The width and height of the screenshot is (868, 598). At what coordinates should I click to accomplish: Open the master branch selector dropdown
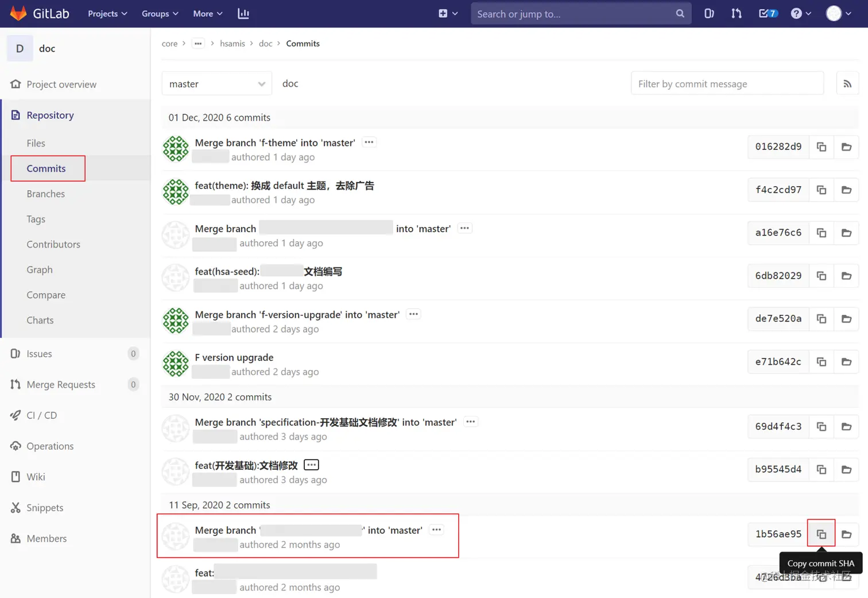pyautogui.click(x=217, y=84)
